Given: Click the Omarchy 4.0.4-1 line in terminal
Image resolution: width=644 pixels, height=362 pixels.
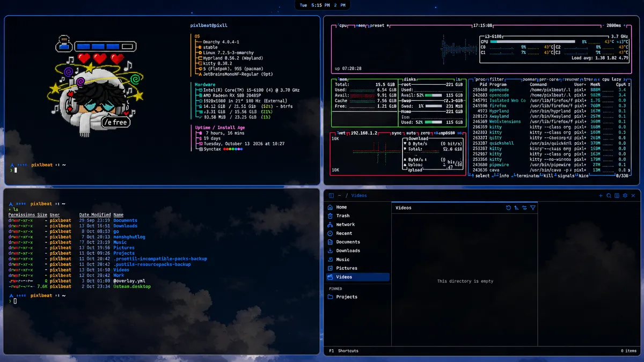Looking at the screenshot, I should [x=221, y=42].
